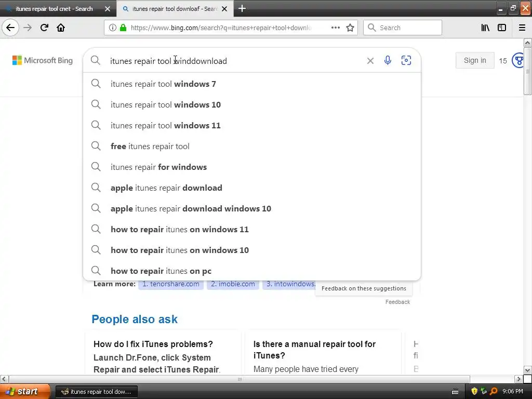Open the Library bookshelf icon
The height and width of the screenshot is (399, 532).
485,28
